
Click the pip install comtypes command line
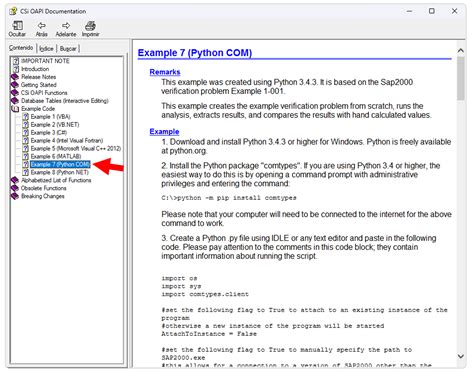click(x=229, y=198)
